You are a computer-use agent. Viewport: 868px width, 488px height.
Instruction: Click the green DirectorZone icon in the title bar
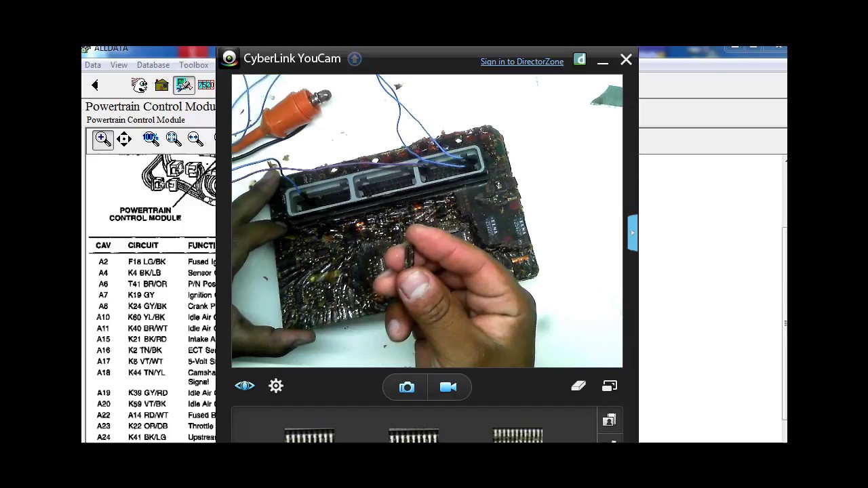[x=580, y=60]
